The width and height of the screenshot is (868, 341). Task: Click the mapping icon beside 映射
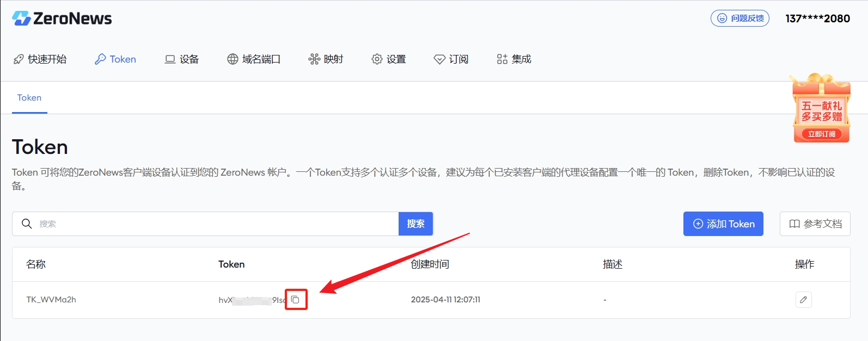(x=314, y=59)
